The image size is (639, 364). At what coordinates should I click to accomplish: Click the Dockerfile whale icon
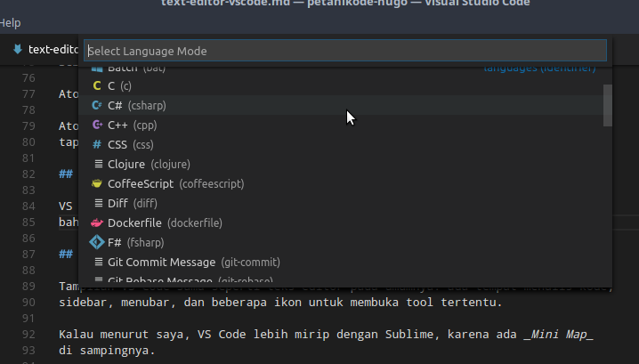[97, 222]
